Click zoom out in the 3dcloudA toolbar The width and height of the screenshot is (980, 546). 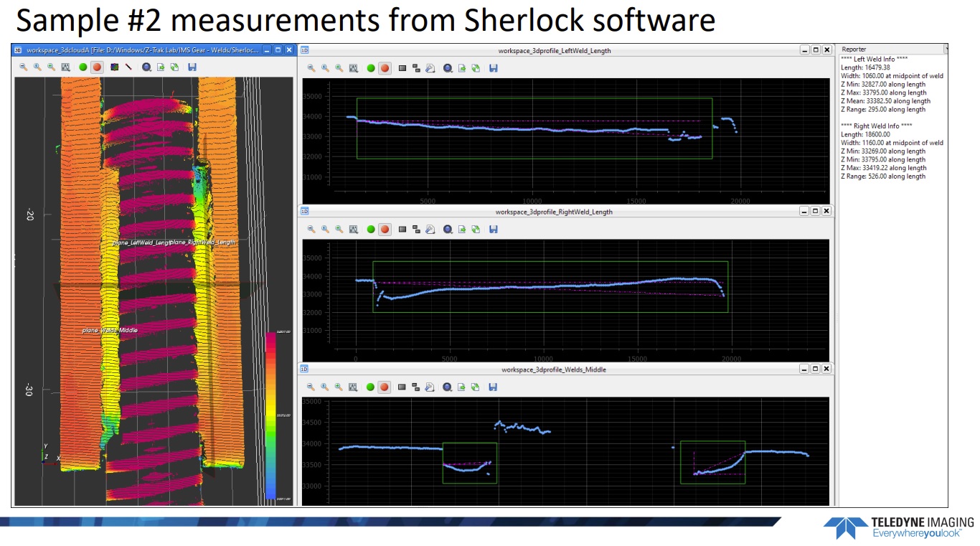pyautogui.click(x=24, y=67)
